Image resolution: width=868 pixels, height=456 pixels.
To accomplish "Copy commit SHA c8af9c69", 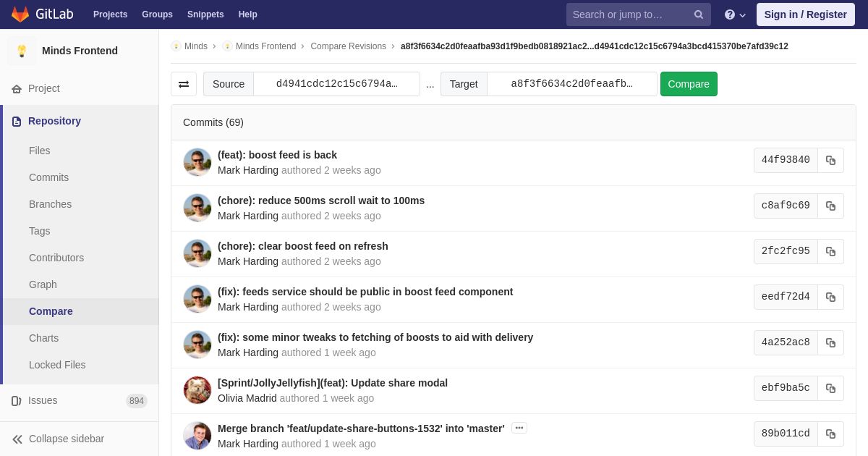I will [830, 206].
